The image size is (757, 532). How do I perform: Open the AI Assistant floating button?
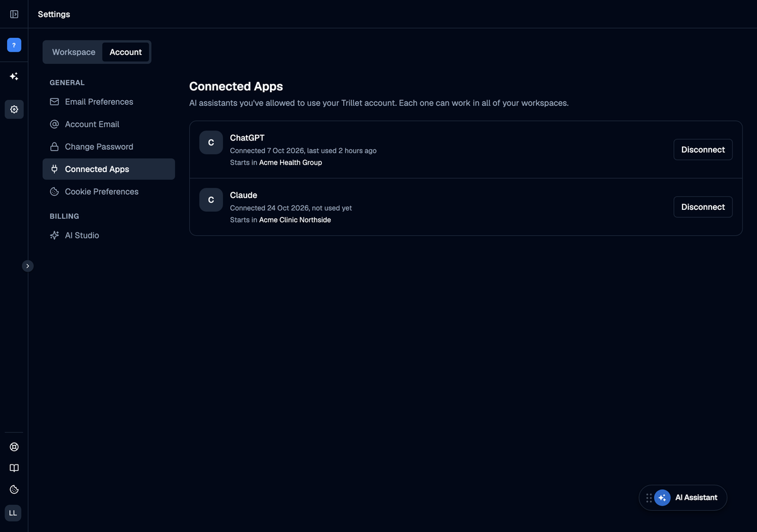point(683,498)
